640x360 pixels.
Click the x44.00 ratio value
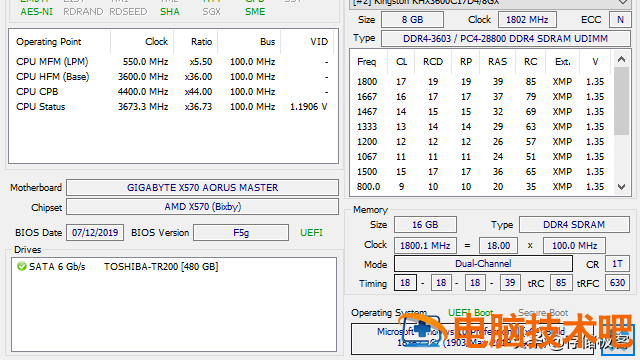198,92
